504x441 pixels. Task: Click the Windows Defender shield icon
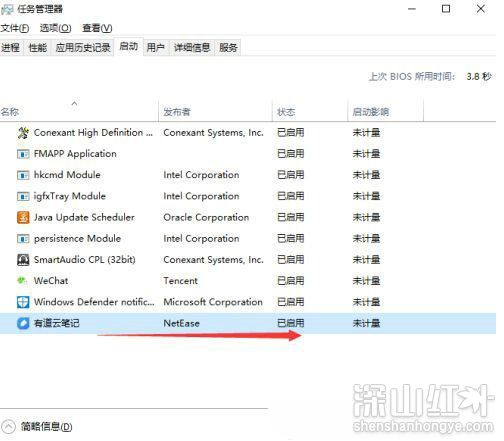23,302
